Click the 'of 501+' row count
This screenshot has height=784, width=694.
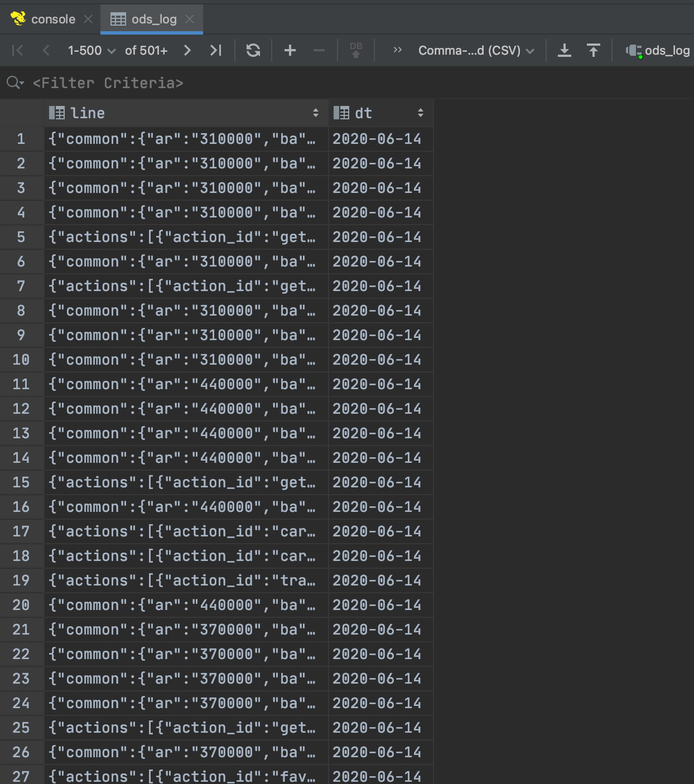[146, 51]
